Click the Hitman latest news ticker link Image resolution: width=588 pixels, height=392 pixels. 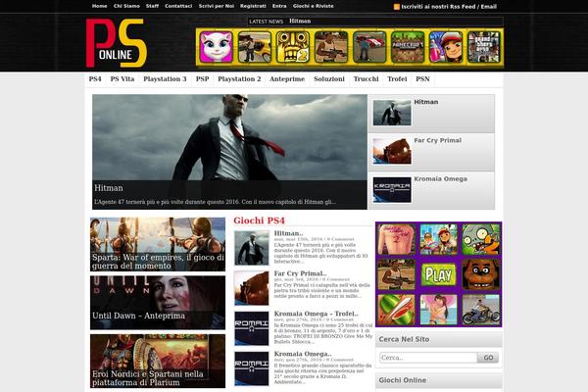(300, 21)
